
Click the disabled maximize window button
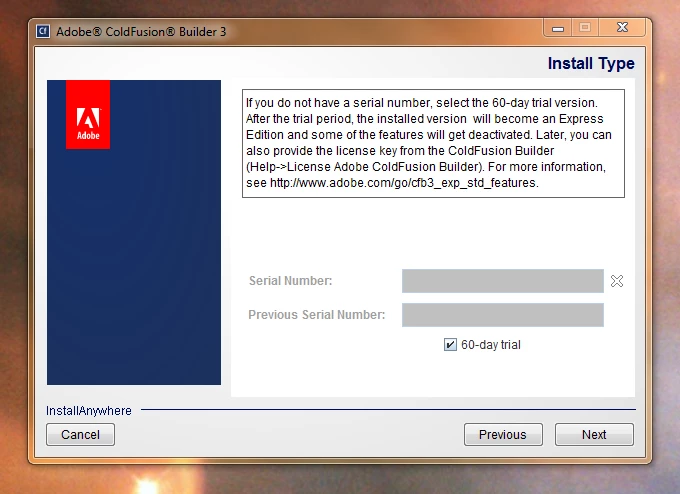tap(585, 28)
